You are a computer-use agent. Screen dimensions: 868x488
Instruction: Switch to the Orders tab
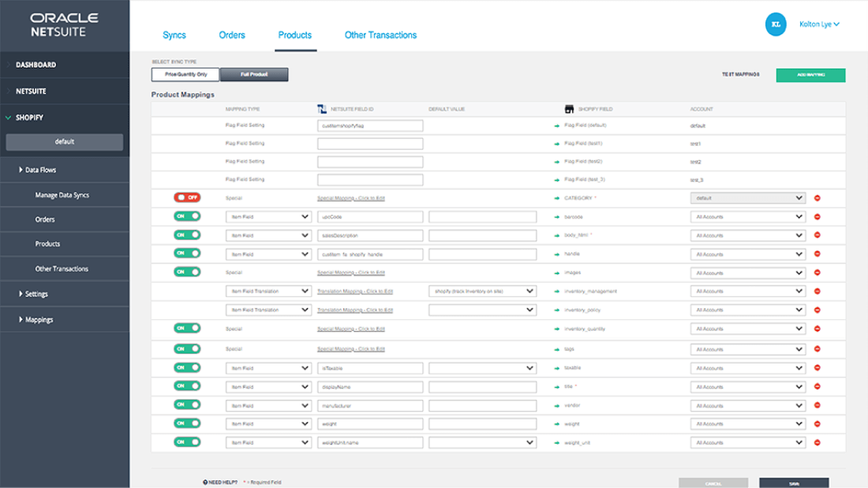(231, 35)
